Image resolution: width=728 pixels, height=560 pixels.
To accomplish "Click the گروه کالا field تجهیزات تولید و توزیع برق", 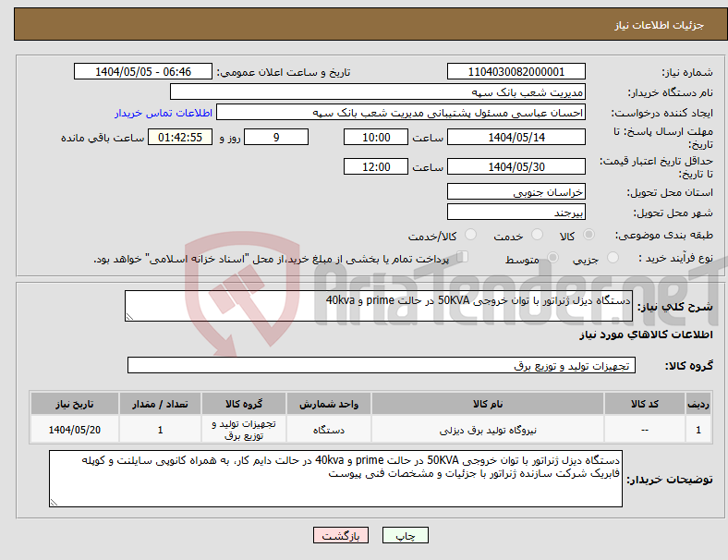I will [x=382, y=365].
